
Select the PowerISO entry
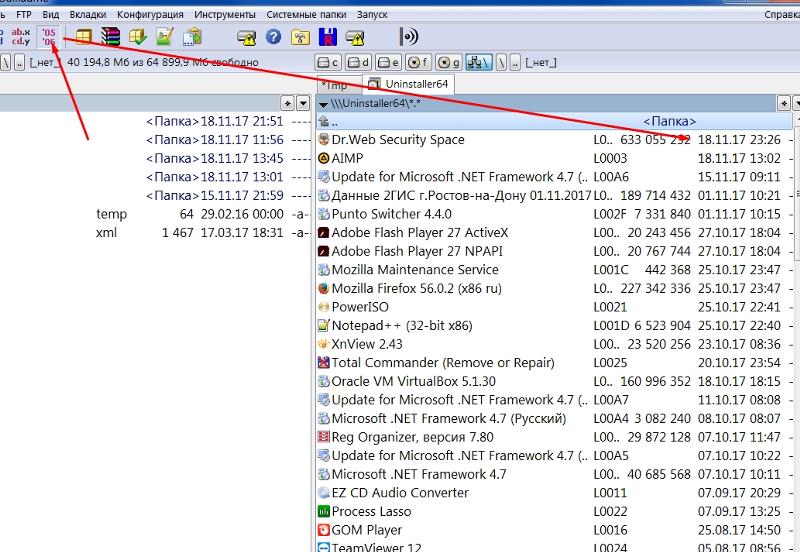click(554, 307)
